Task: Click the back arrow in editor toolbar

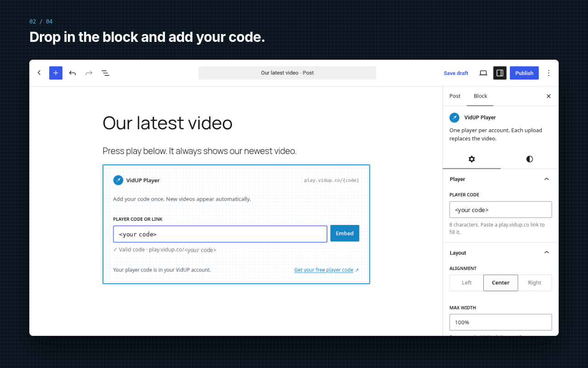Action: point(39,73)
